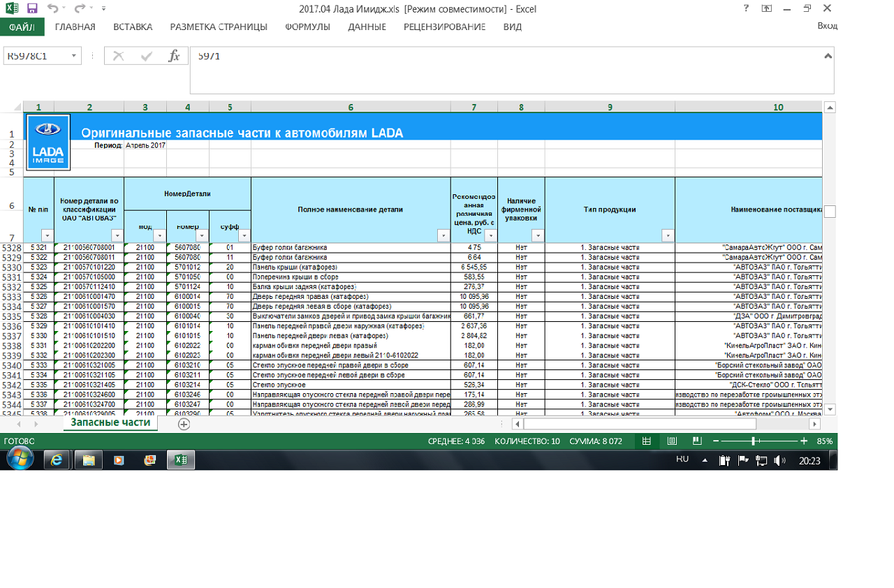Viewport: 894px width, 588px height.
Task: Redo the last undone action
Action: 79,8
